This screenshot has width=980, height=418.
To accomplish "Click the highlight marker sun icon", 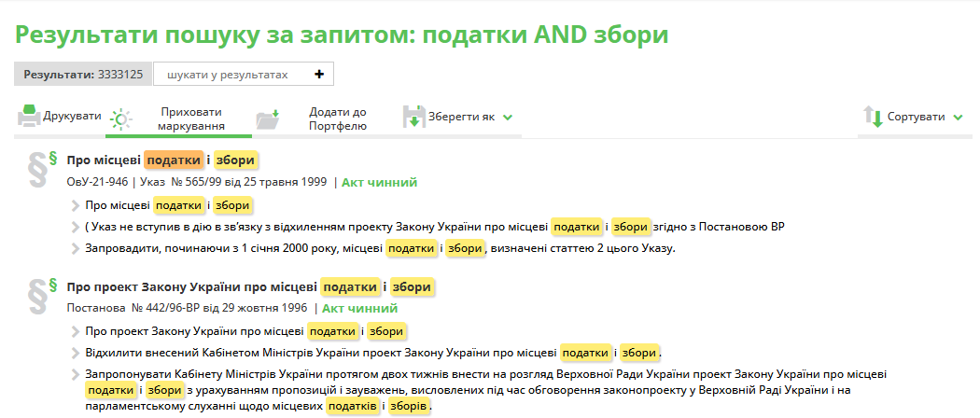I will [x=120, y=118].
